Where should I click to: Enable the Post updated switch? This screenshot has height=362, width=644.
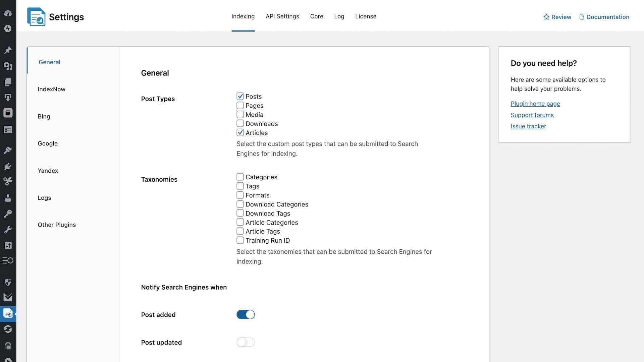point(246,342)
